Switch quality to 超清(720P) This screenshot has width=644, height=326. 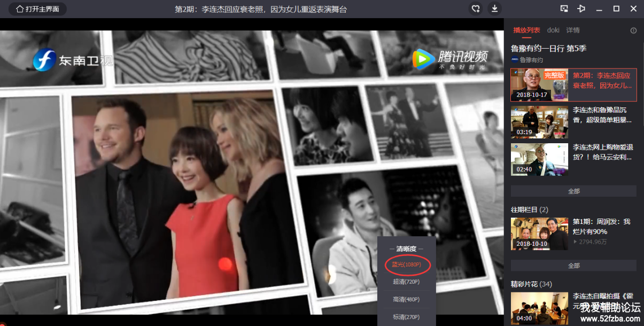click(x=406, y=282)
